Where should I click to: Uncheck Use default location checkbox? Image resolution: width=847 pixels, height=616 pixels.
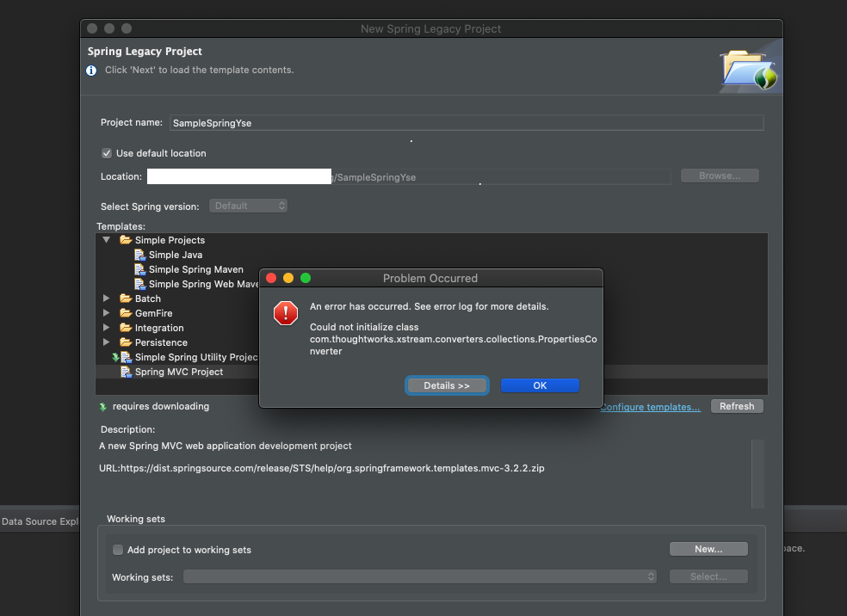pyautogui.click(x=107, y=153)
